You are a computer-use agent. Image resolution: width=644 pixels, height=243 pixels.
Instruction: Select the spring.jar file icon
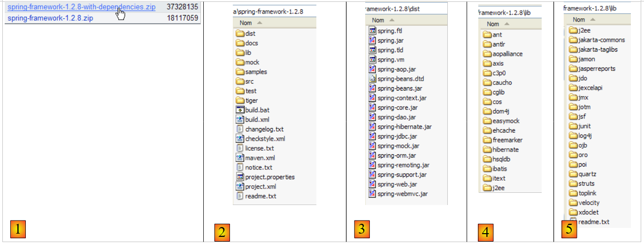click(373, 41)
